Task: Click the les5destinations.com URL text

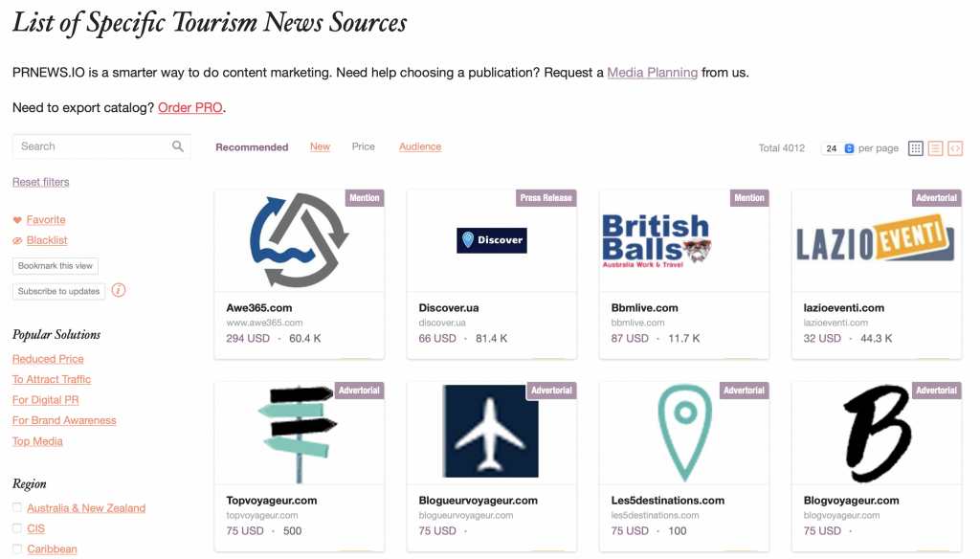Action: pyautogui.click(x=655, y=515)
